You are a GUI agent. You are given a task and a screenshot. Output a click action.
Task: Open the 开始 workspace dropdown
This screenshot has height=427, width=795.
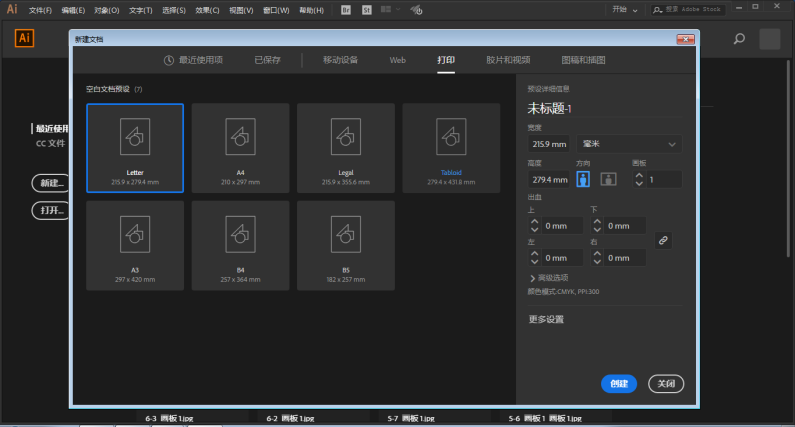[x=625, y=10]
